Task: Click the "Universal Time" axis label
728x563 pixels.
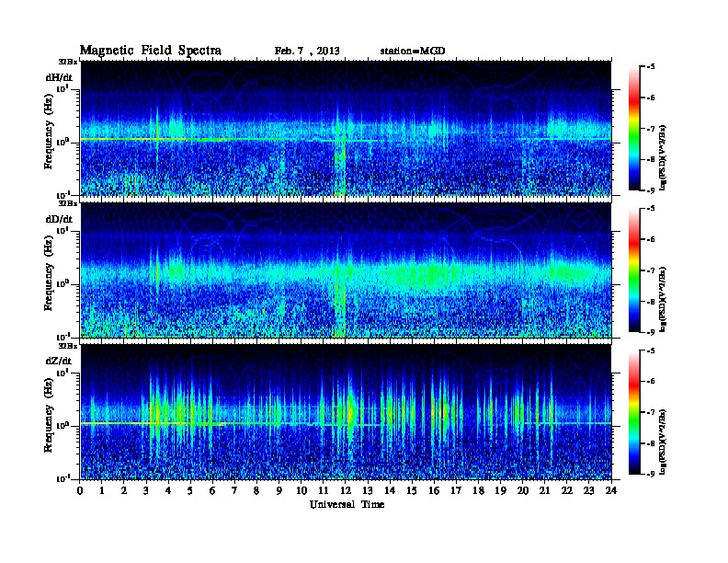Action: [347, 504]
